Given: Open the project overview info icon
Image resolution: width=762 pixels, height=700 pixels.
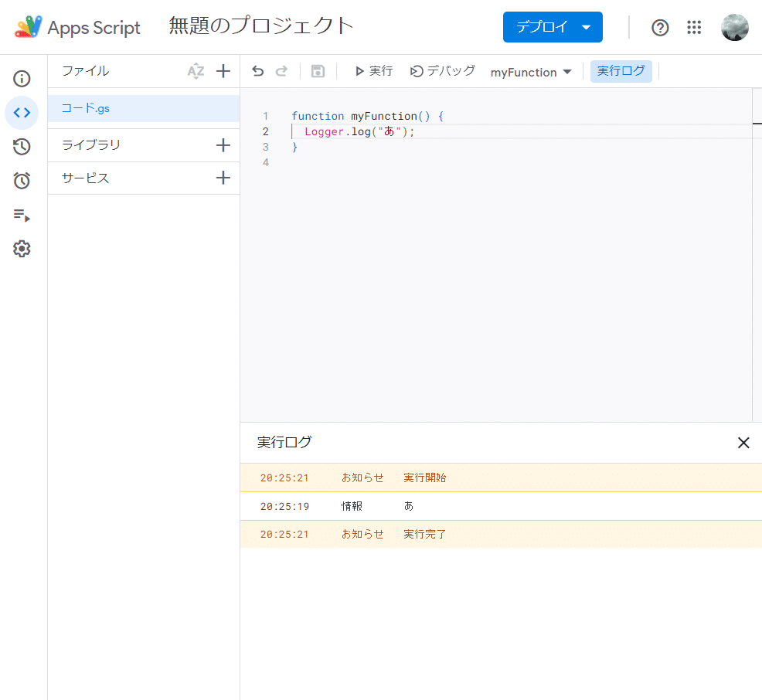Looking at the screenshot, I should (x=22, y=79).
